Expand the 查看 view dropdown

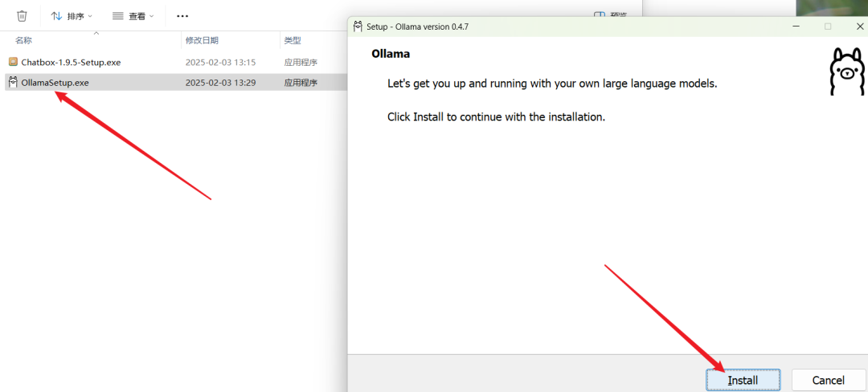(x=133, y=16)
